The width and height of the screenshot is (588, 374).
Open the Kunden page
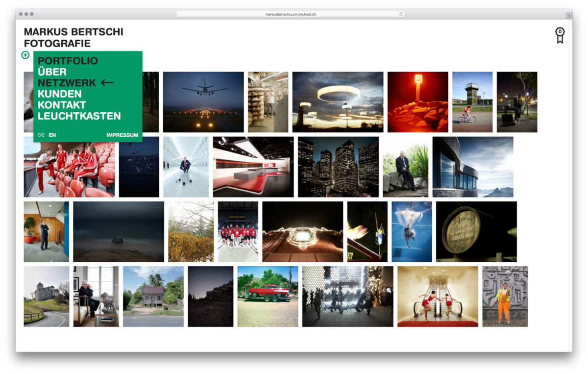coord(59,94)
